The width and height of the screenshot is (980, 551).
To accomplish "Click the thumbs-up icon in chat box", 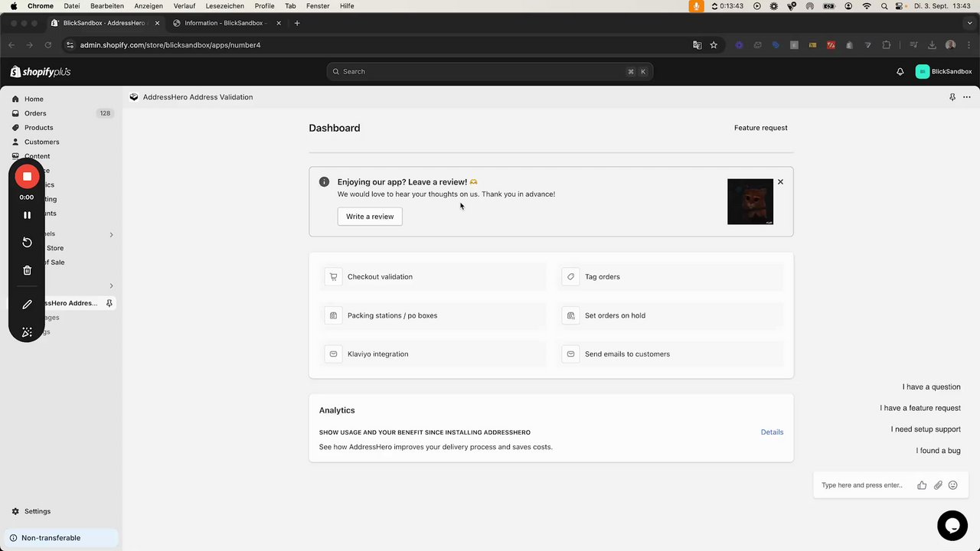I will [x=922, y=485].
